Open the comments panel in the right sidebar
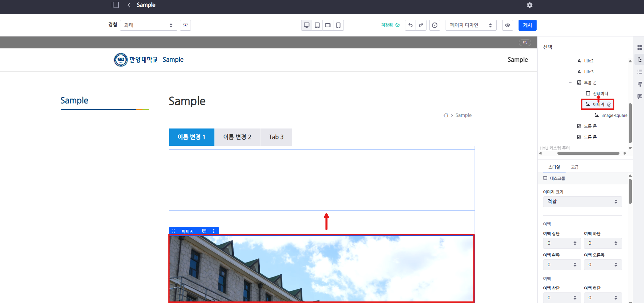This screenshot has width=644, height=303. (x=640, y=96)
